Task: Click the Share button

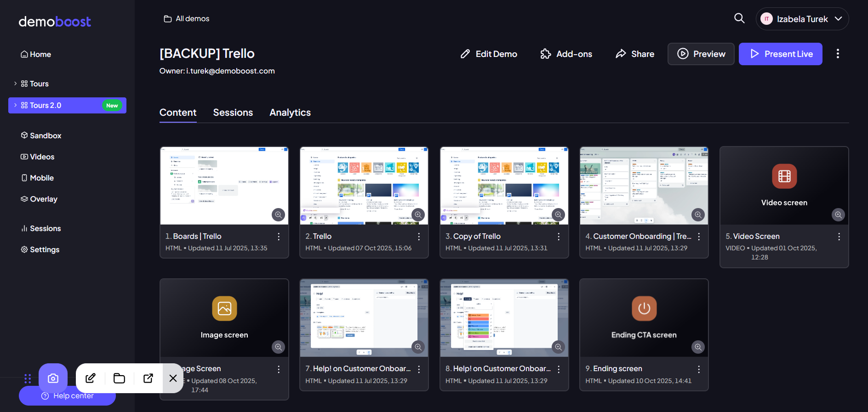Action: click(635, 54)
